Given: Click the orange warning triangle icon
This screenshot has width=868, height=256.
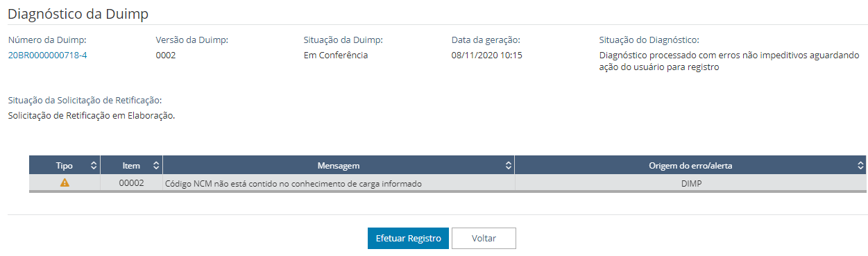Looking at the screenshot, I should [65, 183].
